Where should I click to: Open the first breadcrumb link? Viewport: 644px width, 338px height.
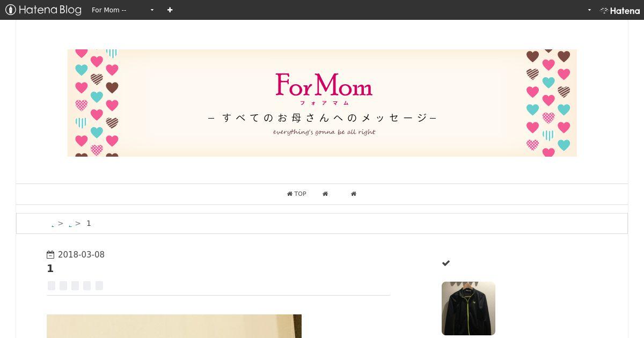click(53, 224)
